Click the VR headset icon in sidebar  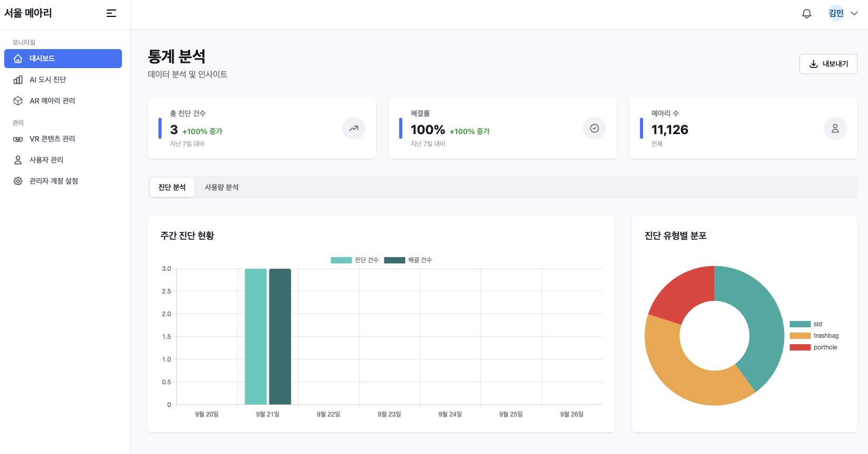18,139
